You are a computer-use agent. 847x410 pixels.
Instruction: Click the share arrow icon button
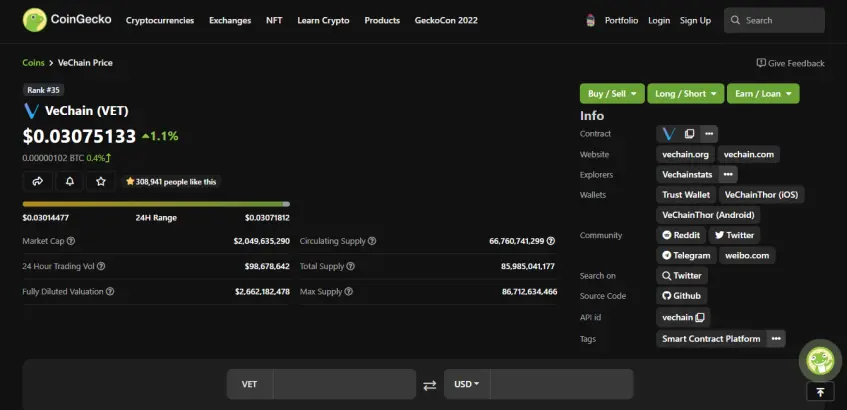(38, 182)
